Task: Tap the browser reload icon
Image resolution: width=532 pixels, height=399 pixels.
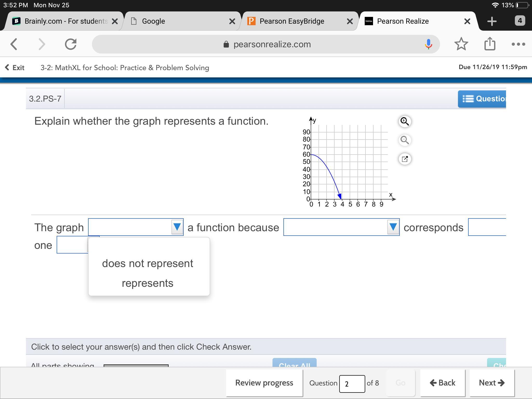Action: (x=71, y=44)
